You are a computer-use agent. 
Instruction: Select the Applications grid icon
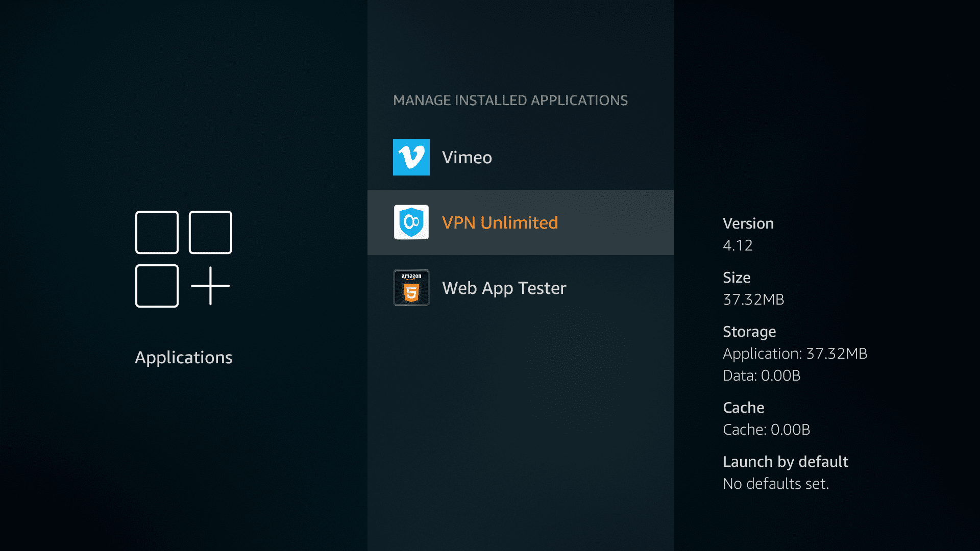coord(184,259)
